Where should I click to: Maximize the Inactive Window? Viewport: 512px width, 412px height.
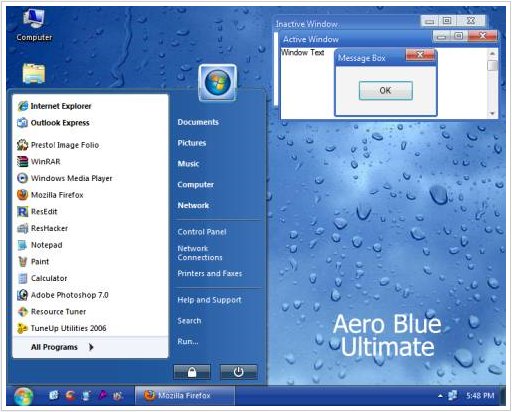[x=447, y=21]
